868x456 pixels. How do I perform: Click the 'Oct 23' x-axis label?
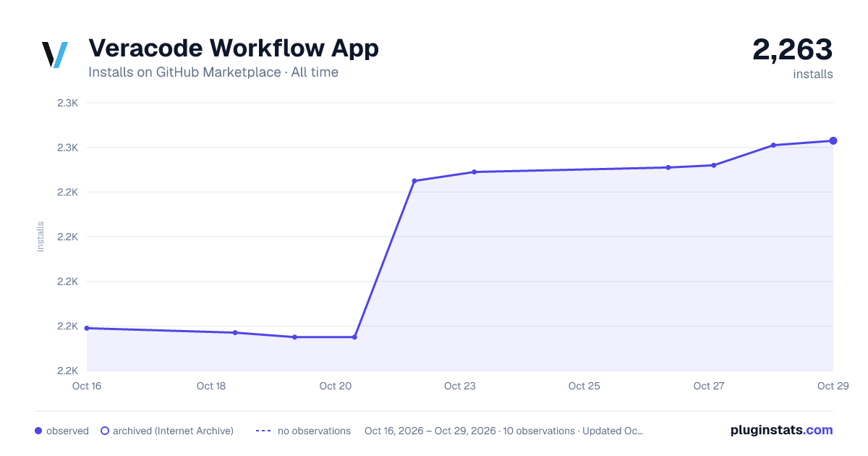(x=460, y=386)
